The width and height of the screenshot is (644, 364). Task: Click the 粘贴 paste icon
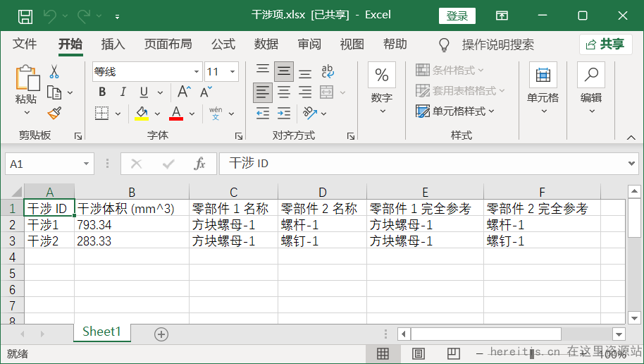(x=27, y=78)
